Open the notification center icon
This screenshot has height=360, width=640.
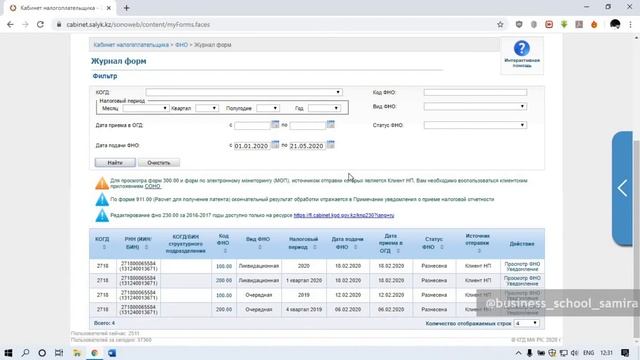[625, 353]
